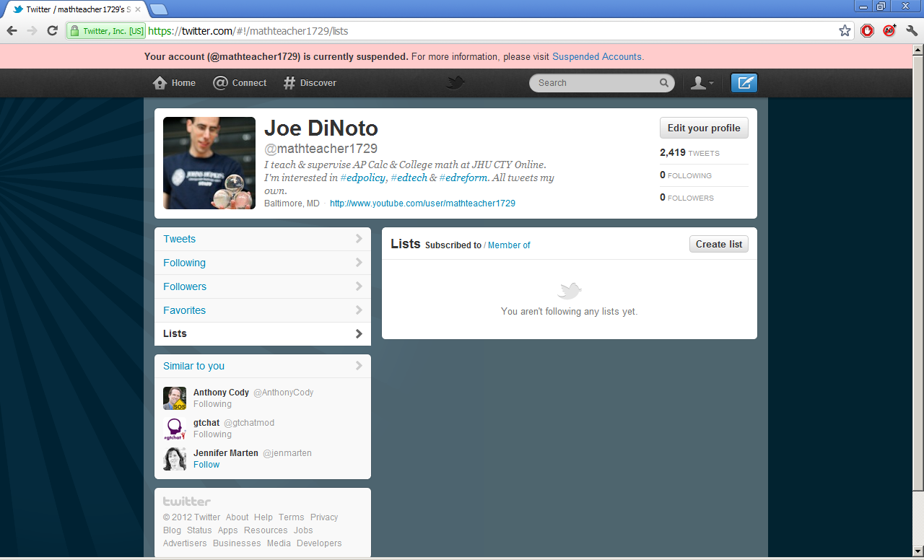Open the Chrome wrench menu
Screen dimensions: 924x560
coord(912,31)
